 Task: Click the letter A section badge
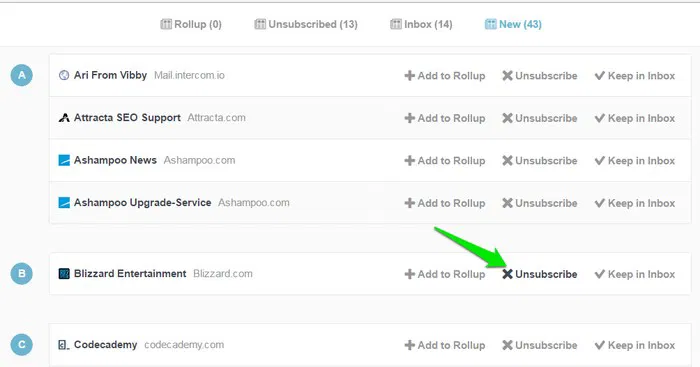pos(21,75)
